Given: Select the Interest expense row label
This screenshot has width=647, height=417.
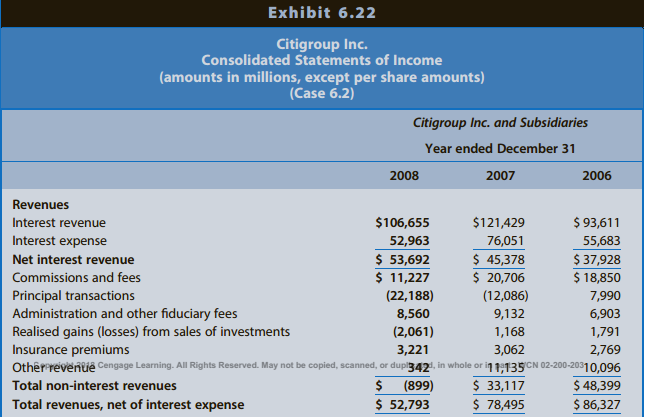Looking at the screenshot, I should click(x=58, y=241).
